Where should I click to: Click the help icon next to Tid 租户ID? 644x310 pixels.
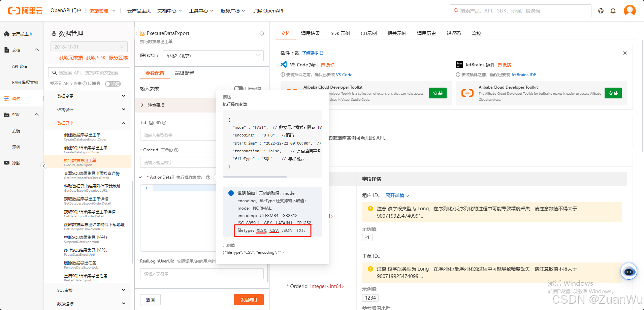pyautogui.click(x=164, y=123)
